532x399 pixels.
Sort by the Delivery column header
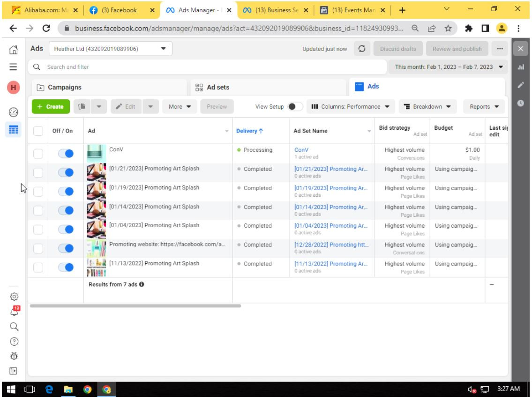pyautogui.click(x=249, y=131)
